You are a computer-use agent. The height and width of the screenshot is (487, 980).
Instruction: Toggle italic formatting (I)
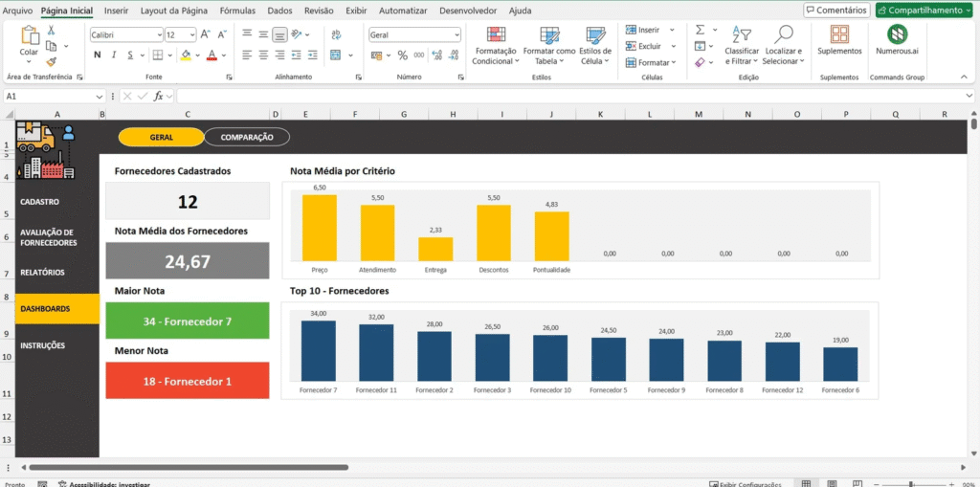point(113,55)
